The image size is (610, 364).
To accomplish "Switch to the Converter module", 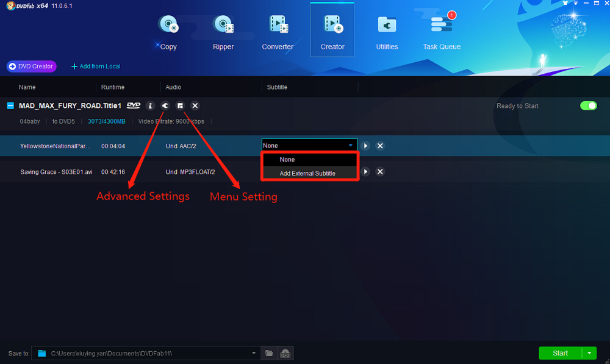I will 278,33.
